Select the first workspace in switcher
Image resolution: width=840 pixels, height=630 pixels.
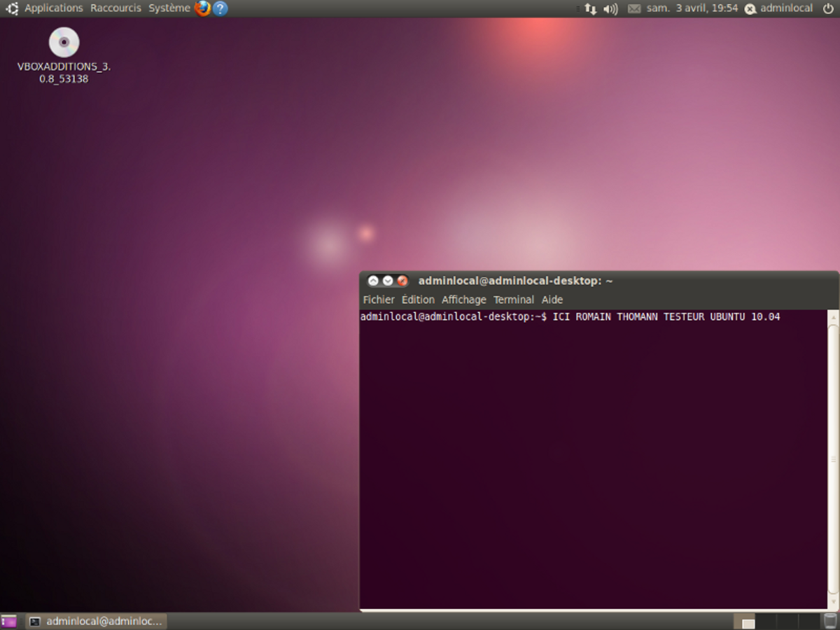point(745,621)
